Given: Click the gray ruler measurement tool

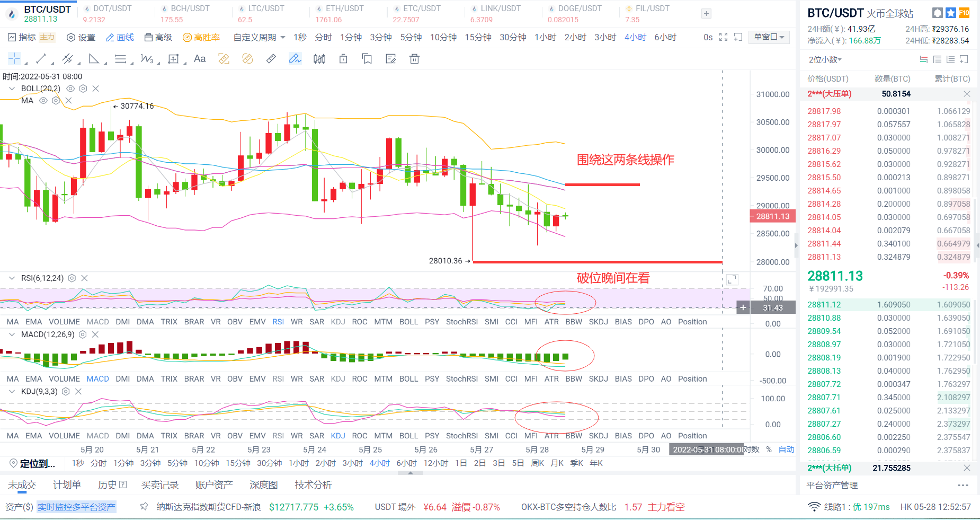Looking at the screenshot, I should click(271, 59).
